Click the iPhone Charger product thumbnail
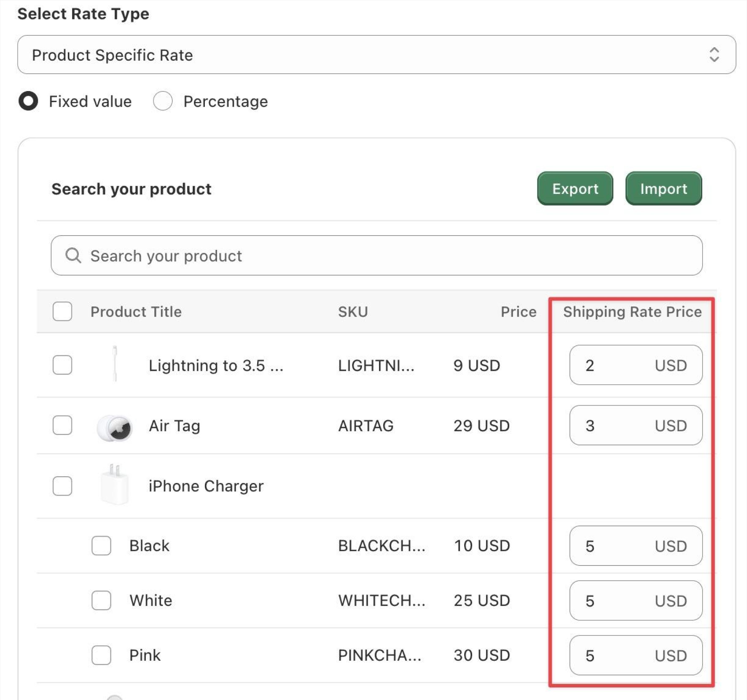Image resolution: width=747 pixels, height=700 pixels. [x=115, y=484]
